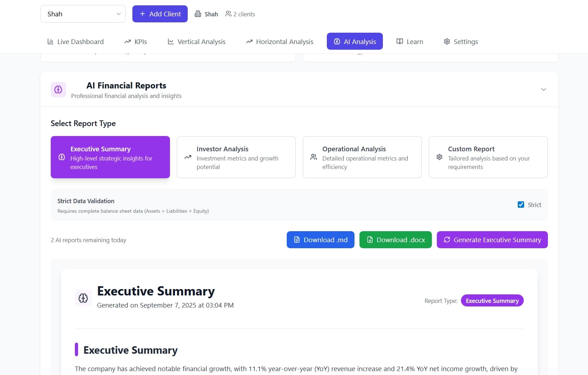588x375 pixels.
Task: Click the users icon in Operational Analysis card
Action: 314,157
